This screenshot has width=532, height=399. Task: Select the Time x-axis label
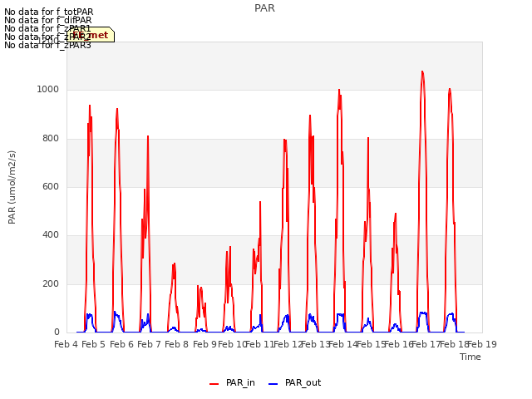[470, 357]
